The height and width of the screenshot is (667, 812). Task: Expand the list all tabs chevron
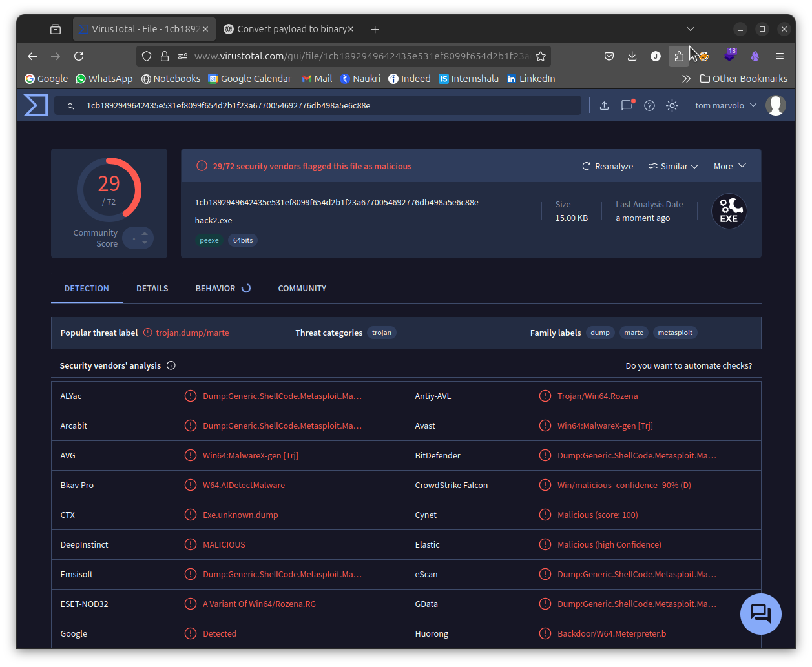coord(691,29)
